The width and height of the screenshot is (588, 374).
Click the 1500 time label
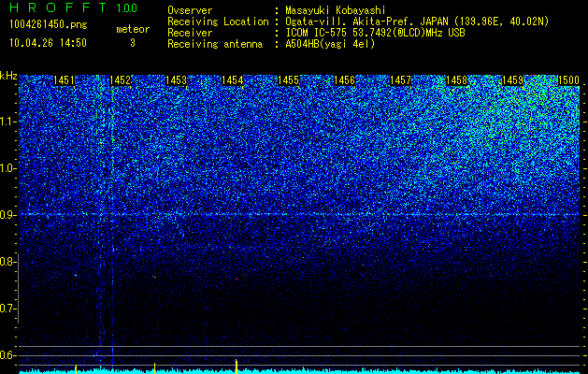(569, 80)
